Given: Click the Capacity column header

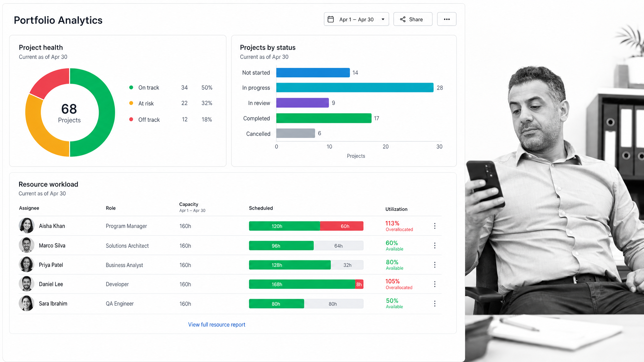Looking at the screenshot, I should coord(189,204).
